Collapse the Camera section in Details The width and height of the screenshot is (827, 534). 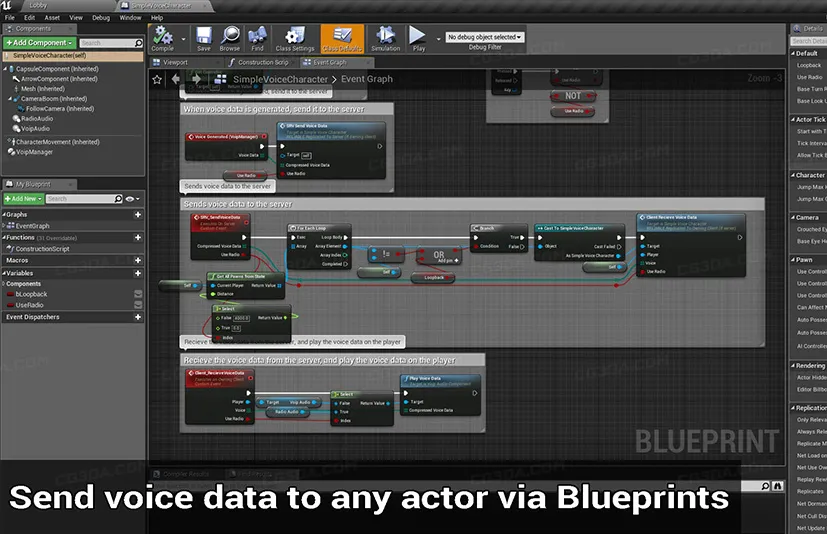coord(793,217)
